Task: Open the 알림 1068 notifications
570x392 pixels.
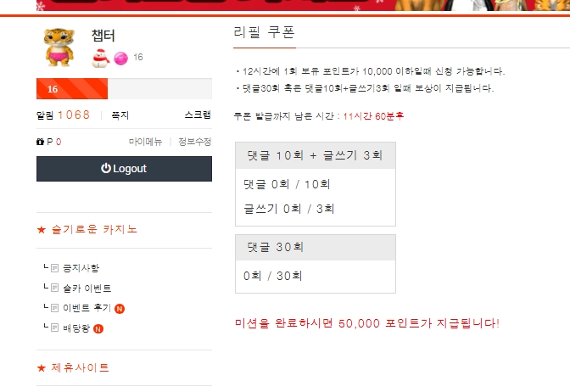Action: pos(63,115)
